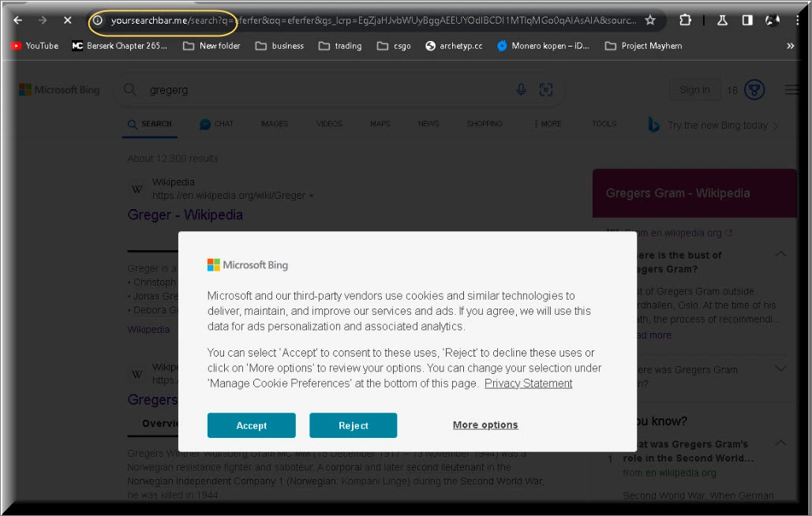
Task: Select the SHOPPING tab
Action: click(485, 124)
